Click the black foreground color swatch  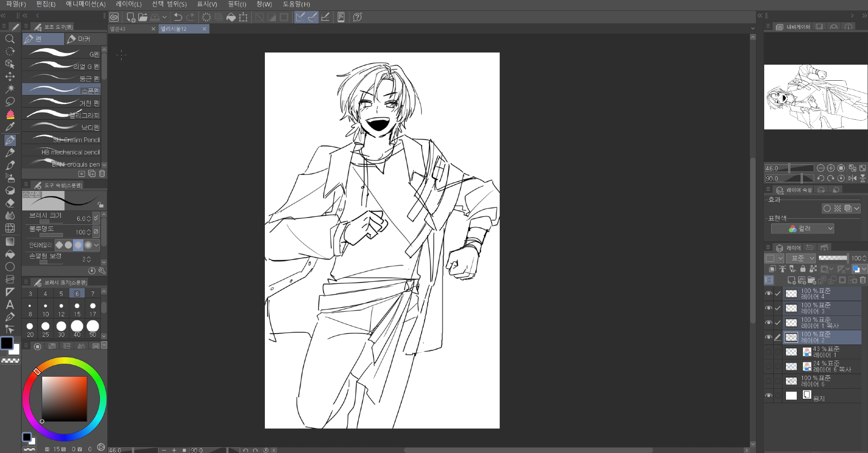coord(7,343)
